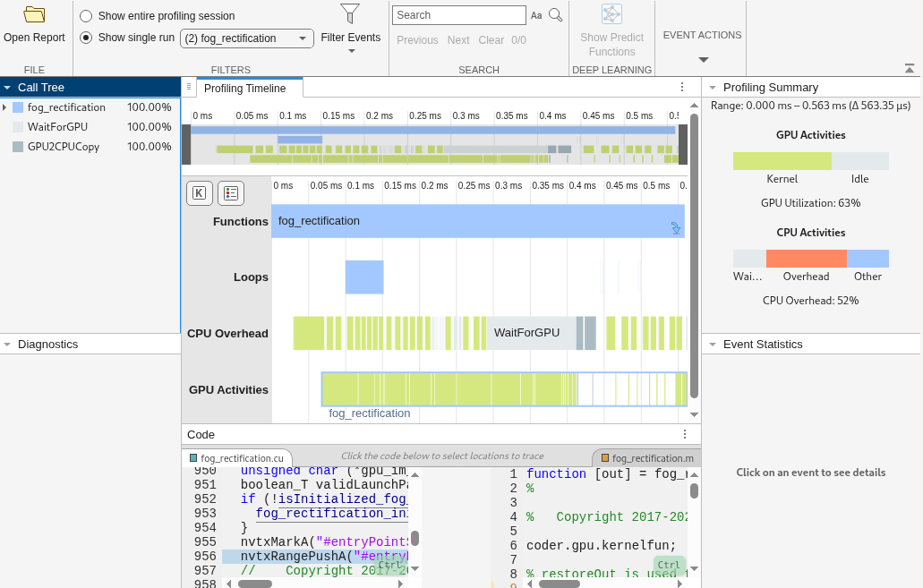Click timeline scroll up arrow
The height and width of the screenshot is (588, 923).
[694, 106]
